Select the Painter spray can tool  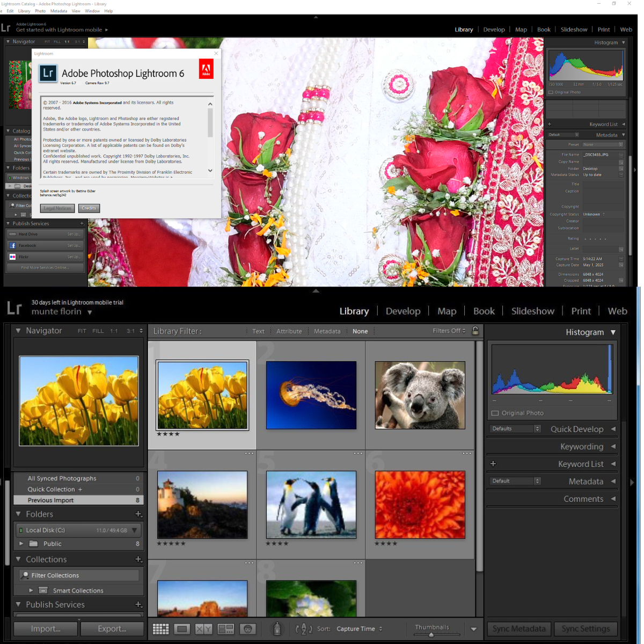tap(277, 629)
